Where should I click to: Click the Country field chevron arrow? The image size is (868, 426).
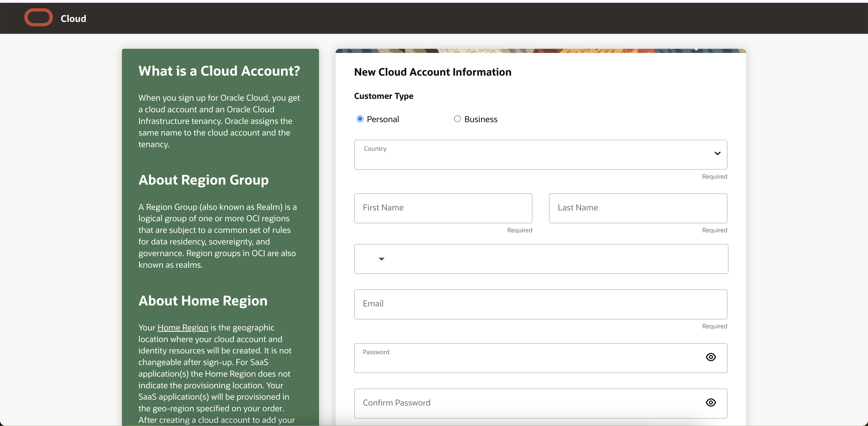click(717, 154)
